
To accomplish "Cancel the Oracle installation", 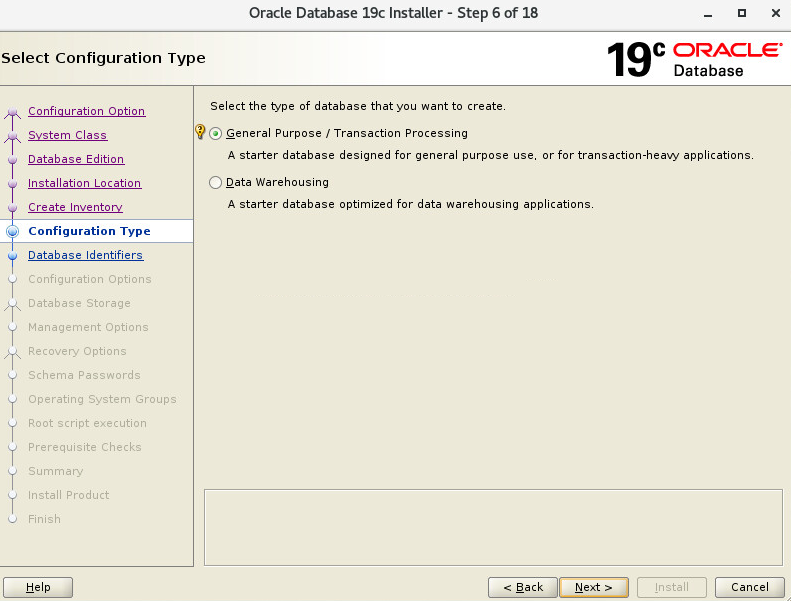I will click(750, 587).
